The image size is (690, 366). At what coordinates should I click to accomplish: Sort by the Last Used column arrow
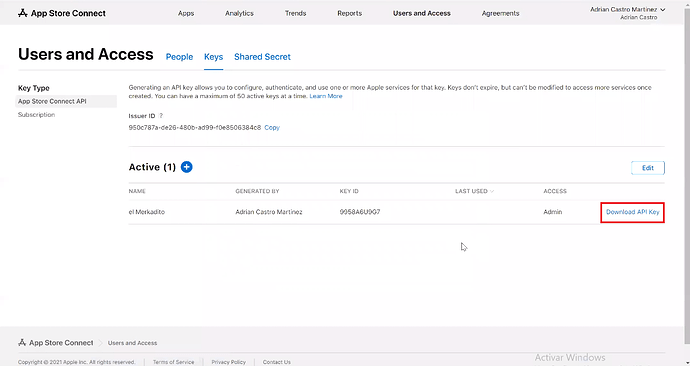[492, 191]
